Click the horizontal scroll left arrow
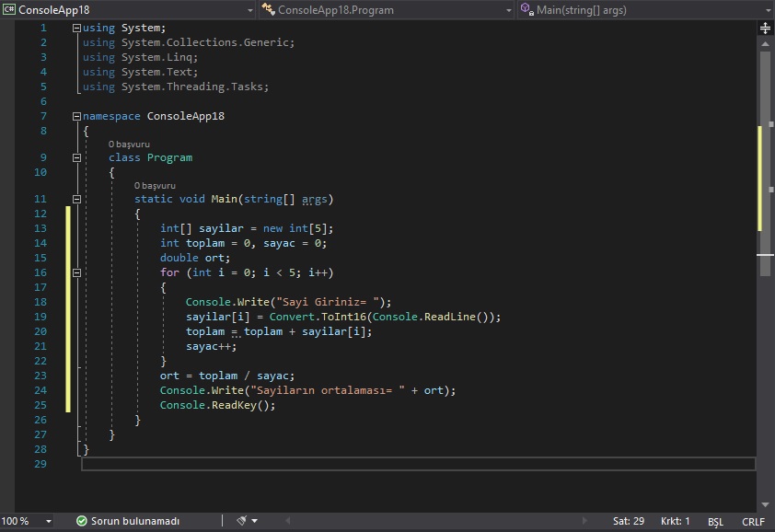775x532 pixels. (x=288, y=521)
